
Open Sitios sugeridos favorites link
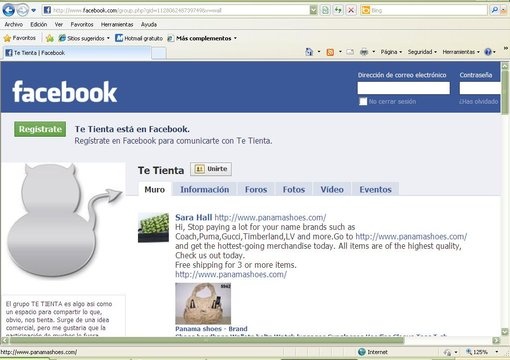point(84,38)
